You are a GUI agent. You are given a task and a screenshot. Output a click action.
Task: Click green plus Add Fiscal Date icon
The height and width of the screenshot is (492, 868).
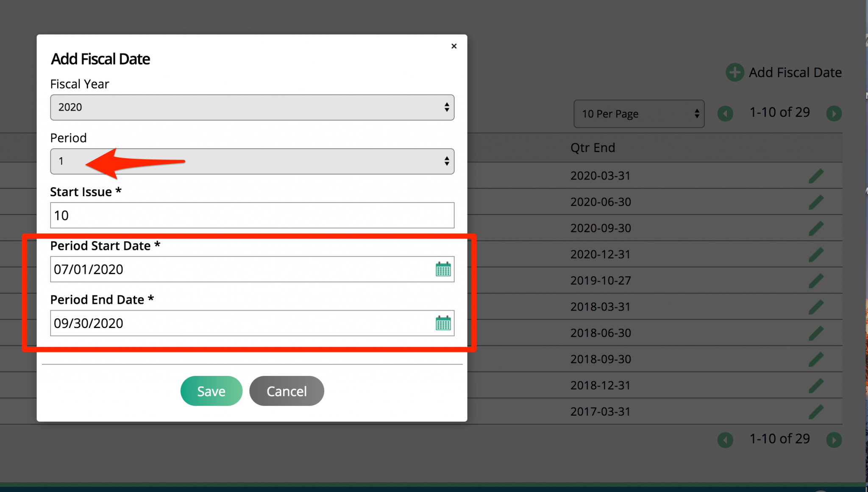[x=734, y=72]
